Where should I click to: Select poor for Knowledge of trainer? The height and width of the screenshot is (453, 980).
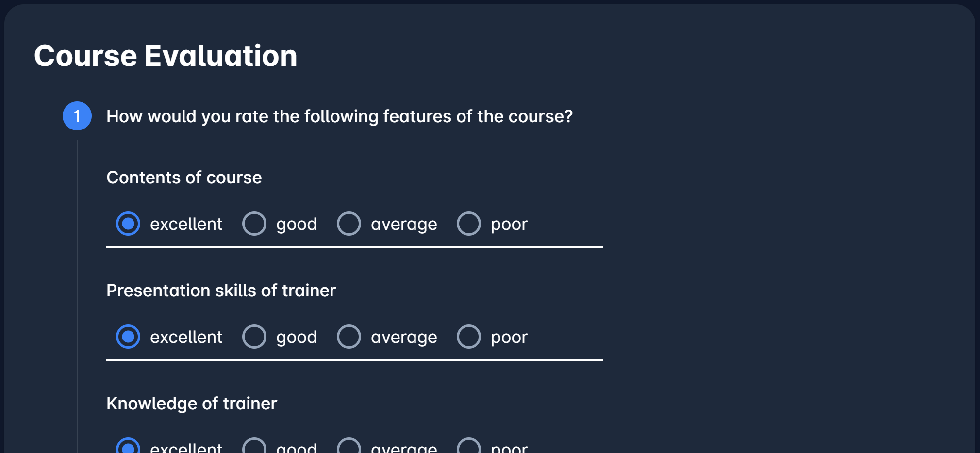[469, 447]
